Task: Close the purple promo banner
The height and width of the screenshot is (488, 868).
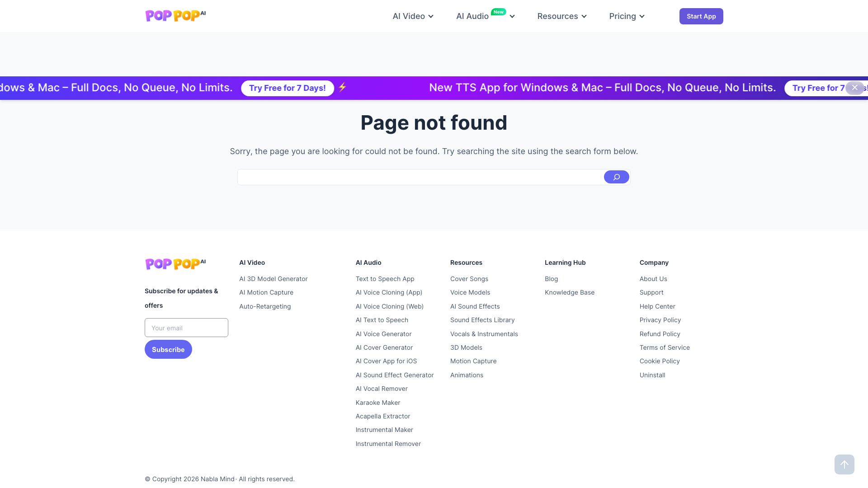Action: (854, 88)
